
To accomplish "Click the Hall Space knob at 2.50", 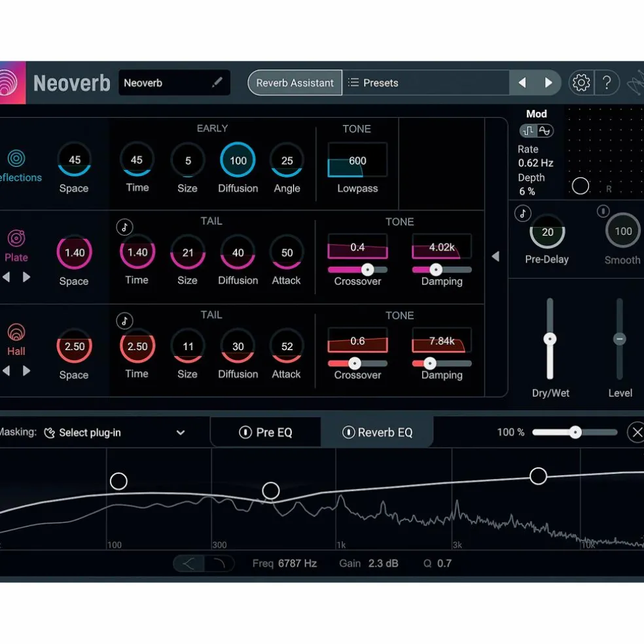I will pyautogui.click(x=75, y=346).
